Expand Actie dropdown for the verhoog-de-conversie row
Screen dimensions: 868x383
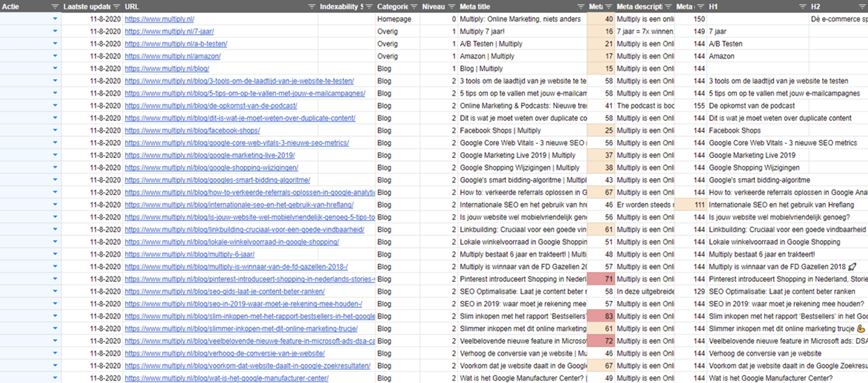tap(55, 353)
